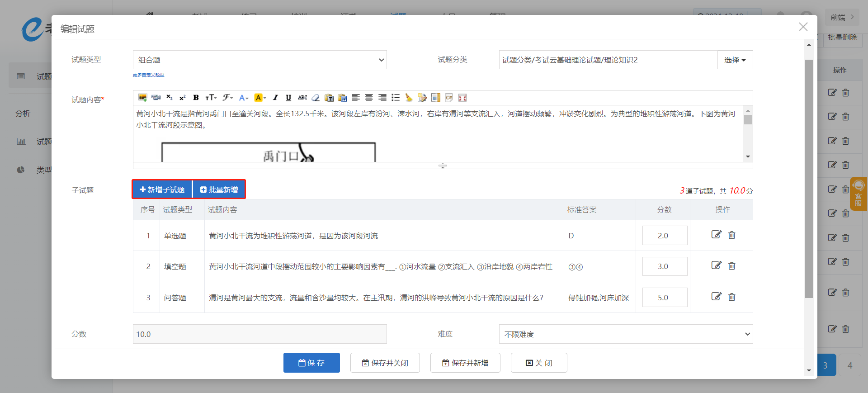Screen dimensions: 868x393
Task: Open the 试题类型 dropdown
Action: coord(259,60)
